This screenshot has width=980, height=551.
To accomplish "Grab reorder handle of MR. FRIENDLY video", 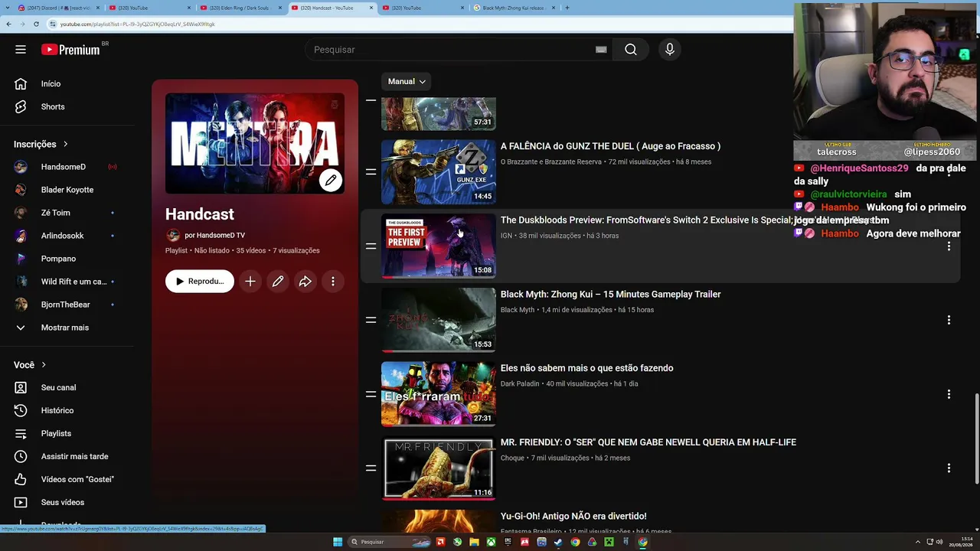I will tap(371, 468).
